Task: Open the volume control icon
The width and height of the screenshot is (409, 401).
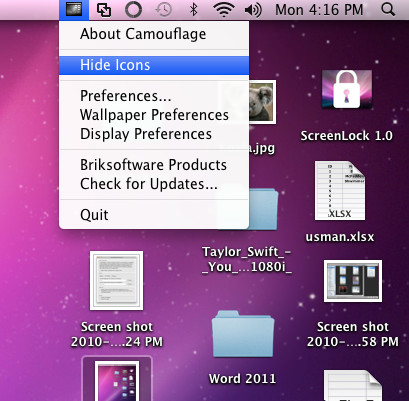Action: click(x=253, y=10)
